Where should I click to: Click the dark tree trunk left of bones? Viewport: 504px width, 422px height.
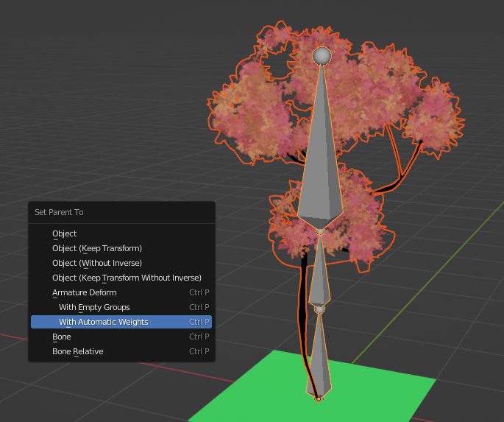point(303,309)
